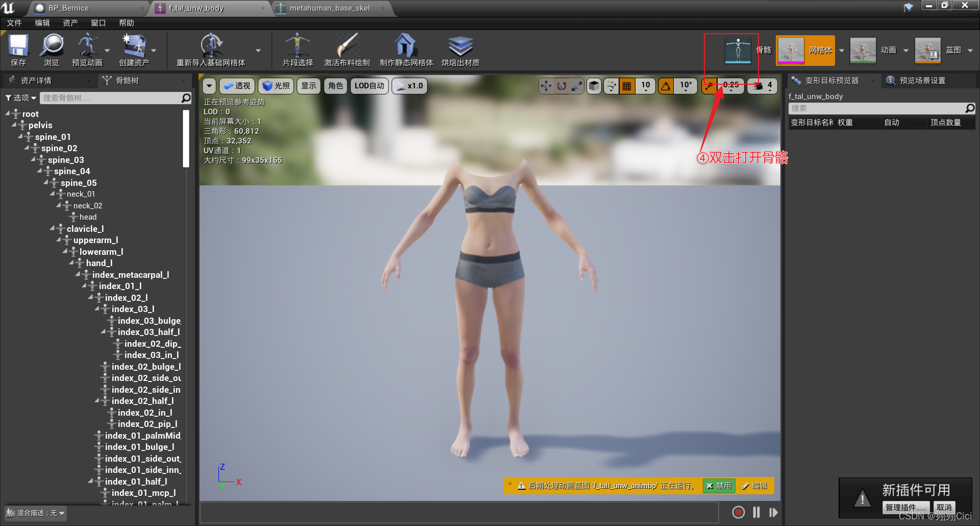
Task: Collapse the clavicle_l bone expander
Action: point(53,228)
